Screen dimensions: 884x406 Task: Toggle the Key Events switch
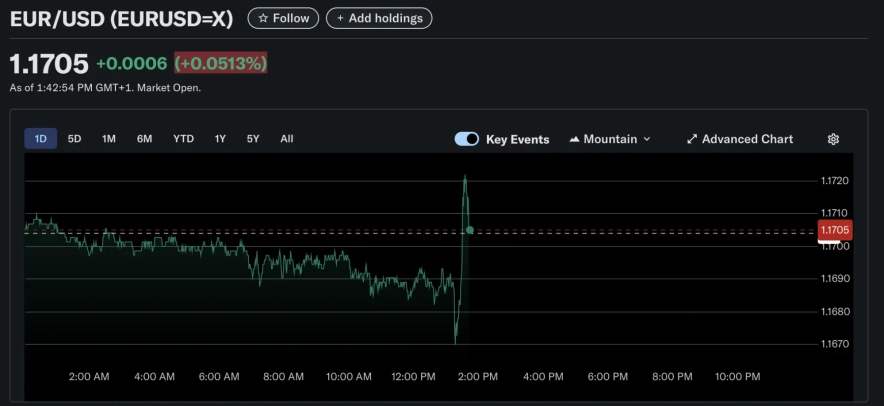tap(466, 139)
